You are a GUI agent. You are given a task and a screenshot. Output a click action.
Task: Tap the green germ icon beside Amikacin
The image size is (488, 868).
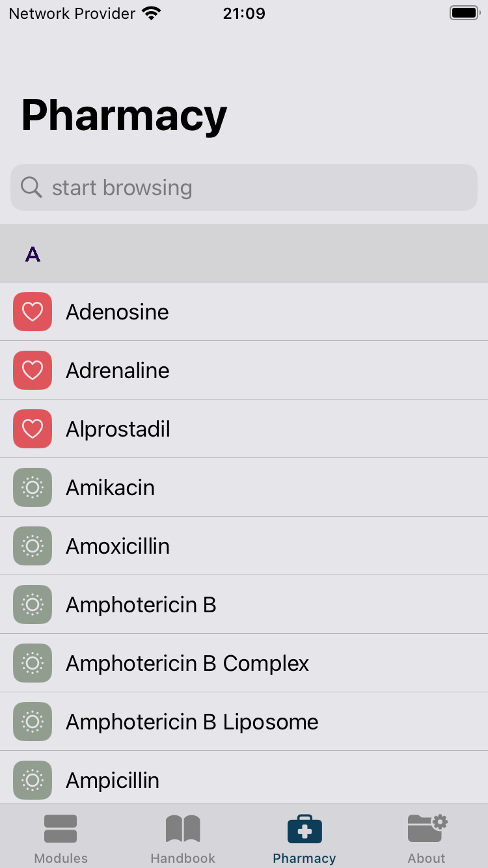click(33, 487)
